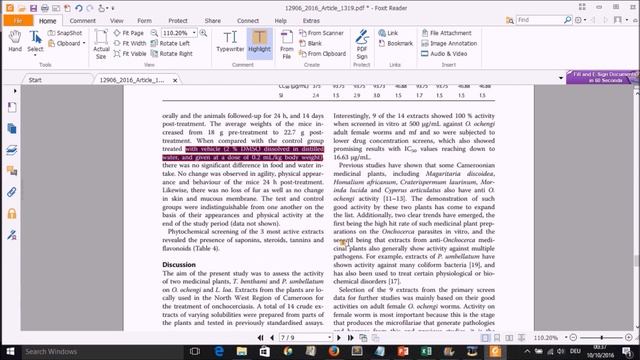The height and width of the screenshot is (360, 640).
Task: Take a SnapShot of the page
Action: tap(65, 33)
